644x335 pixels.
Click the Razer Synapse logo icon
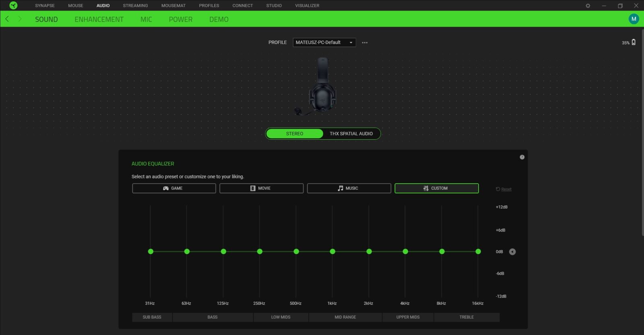pos(13,5)
